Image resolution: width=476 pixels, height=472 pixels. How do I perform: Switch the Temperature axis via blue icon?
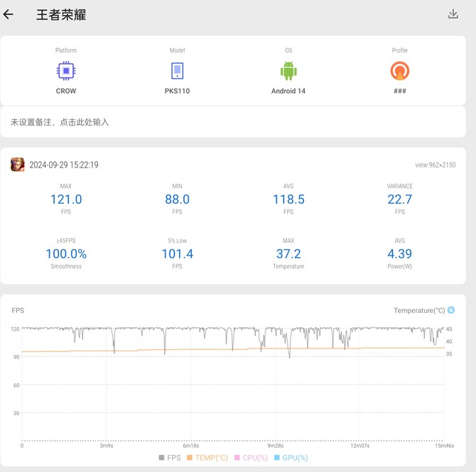451,310
